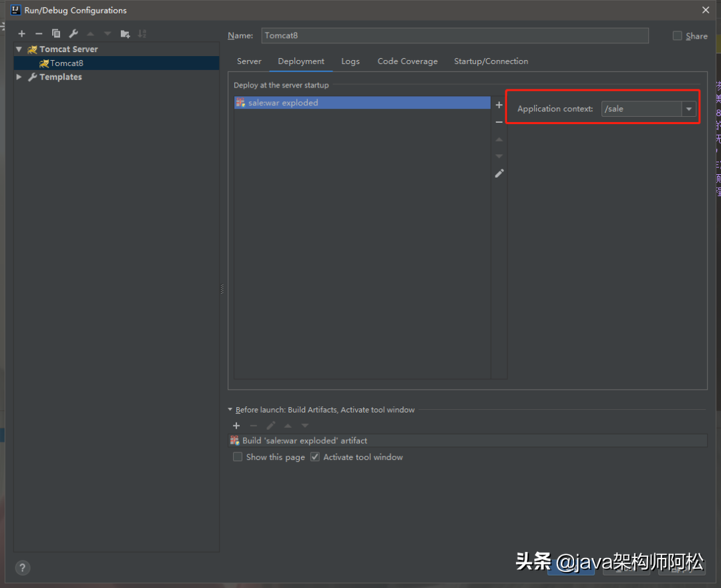
Task: Collapse the Tomcat Server tree node
Action: 19,49
